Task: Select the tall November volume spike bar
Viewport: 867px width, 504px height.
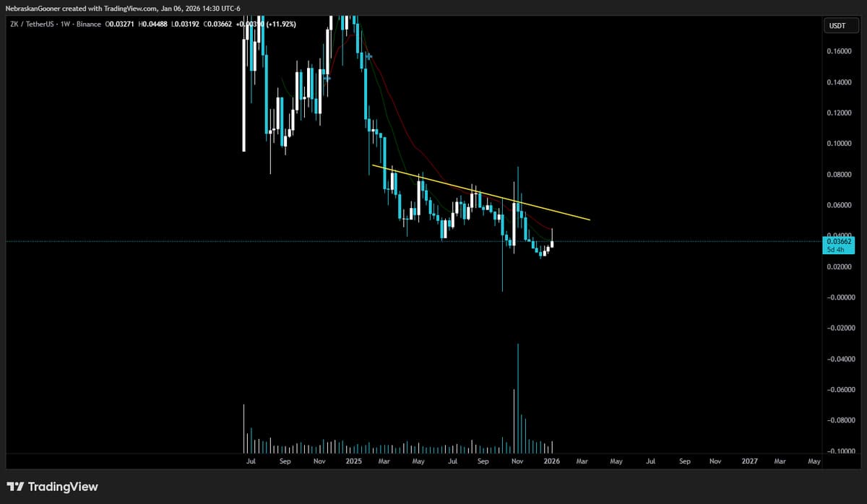Action: 518,397
